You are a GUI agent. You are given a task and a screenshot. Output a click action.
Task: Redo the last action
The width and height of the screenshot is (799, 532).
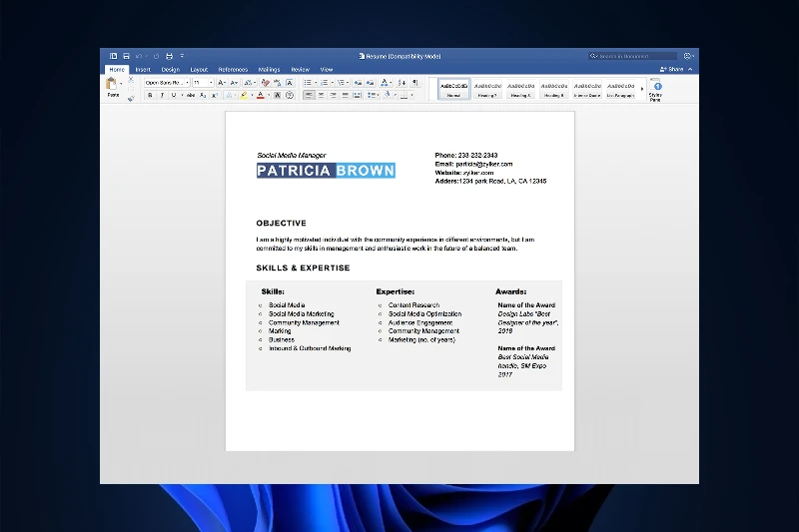tap(156, 57)
